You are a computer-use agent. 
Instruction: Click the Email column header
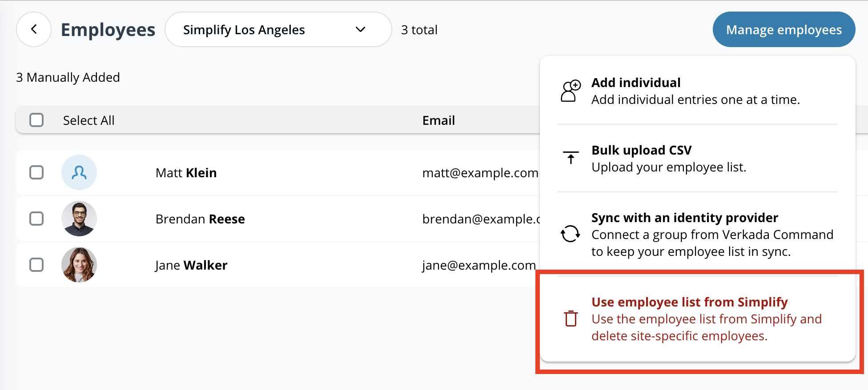pos(438,120)
